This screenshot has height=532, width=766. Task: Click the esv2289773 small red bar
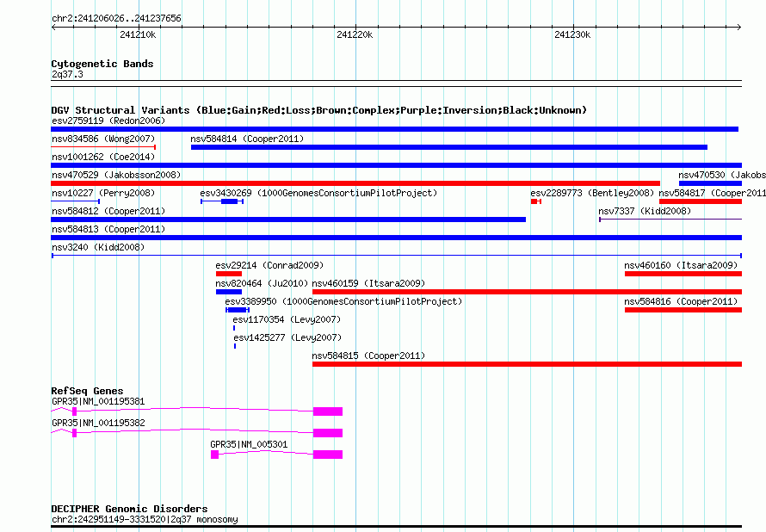pos(536,201)
